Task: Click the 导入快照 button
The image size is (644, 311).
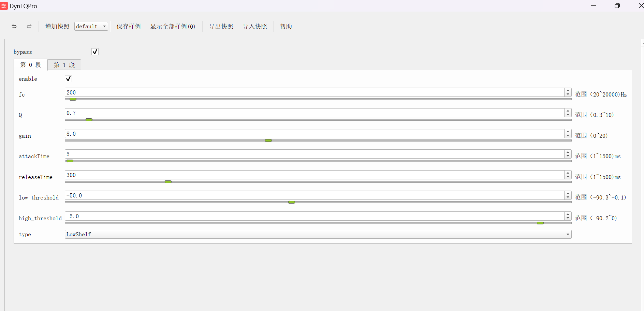Action: [255, 26]
